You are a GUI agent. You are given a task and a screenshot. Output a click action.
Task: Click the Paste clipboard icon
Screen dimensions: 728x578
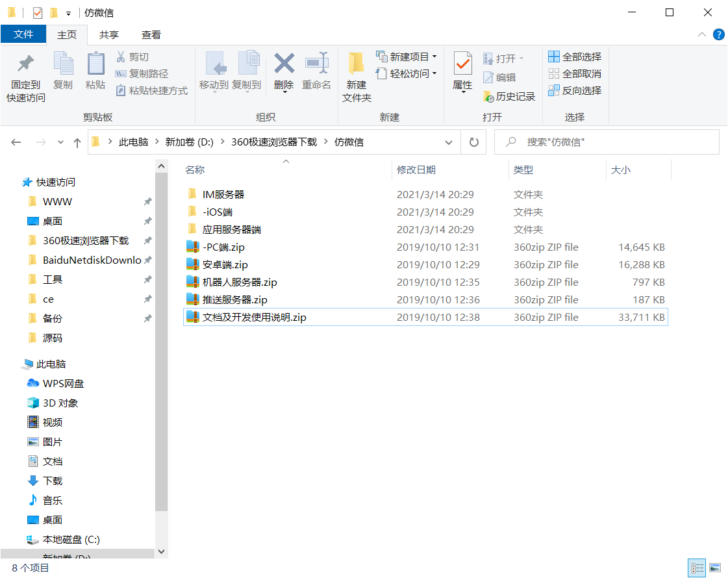click(95, 63)
